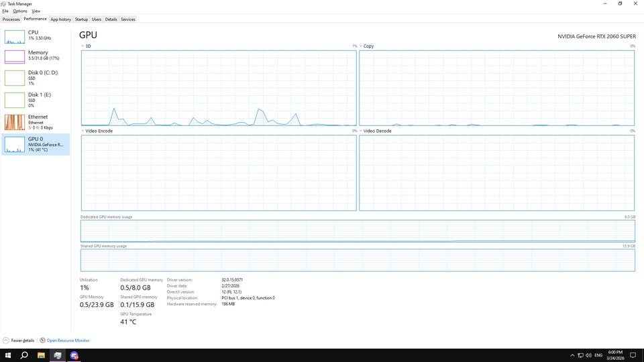This screenshot has width=644, height=362.
Task: Click the Fewer details chevron icon
Action: pos(6,341)
